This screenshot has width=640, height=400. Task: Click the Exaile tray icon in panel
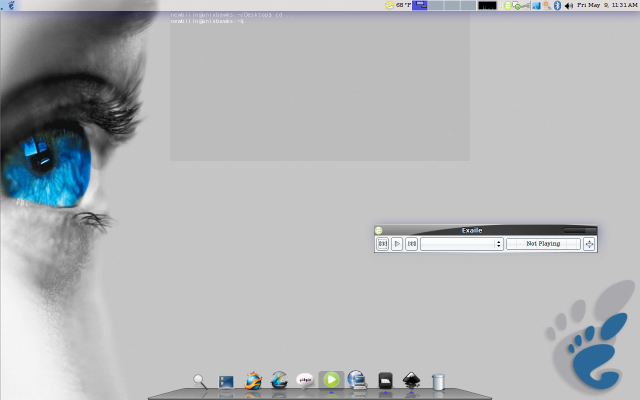click(508, 5)
